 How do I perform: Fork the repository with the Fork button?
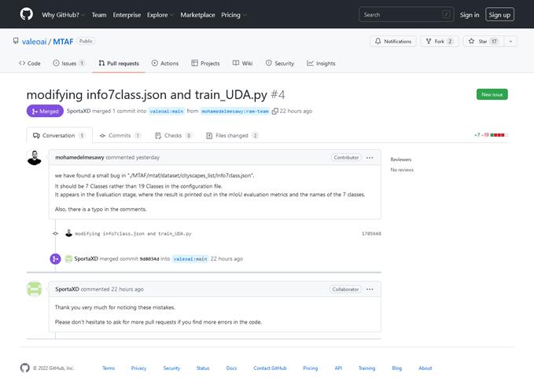pos(440,41)
